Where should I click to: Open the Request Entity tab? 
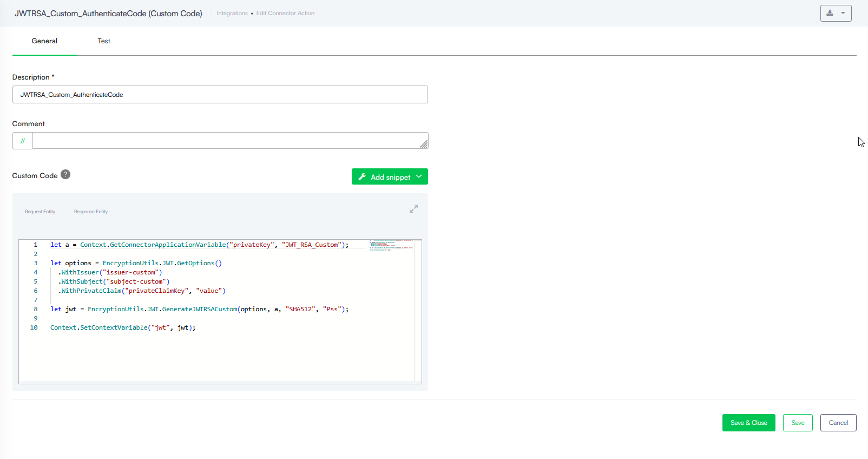40,212
